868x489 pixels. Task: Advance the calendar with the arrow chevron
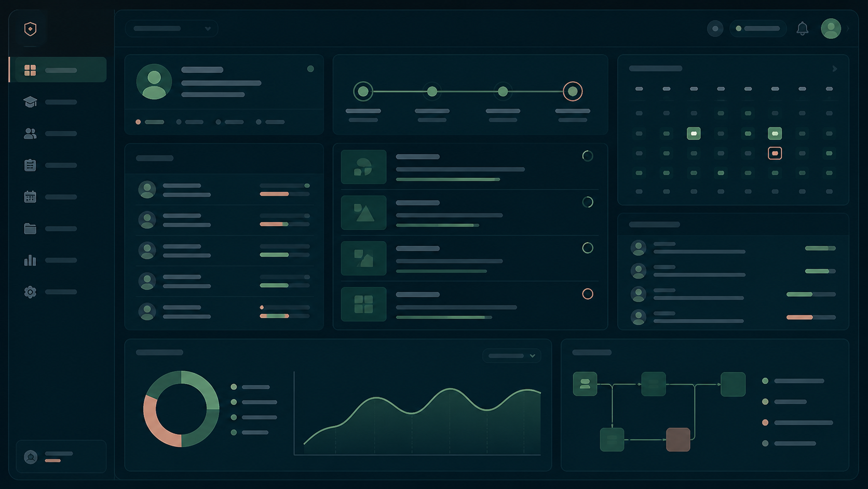click(x=835, y=69)
